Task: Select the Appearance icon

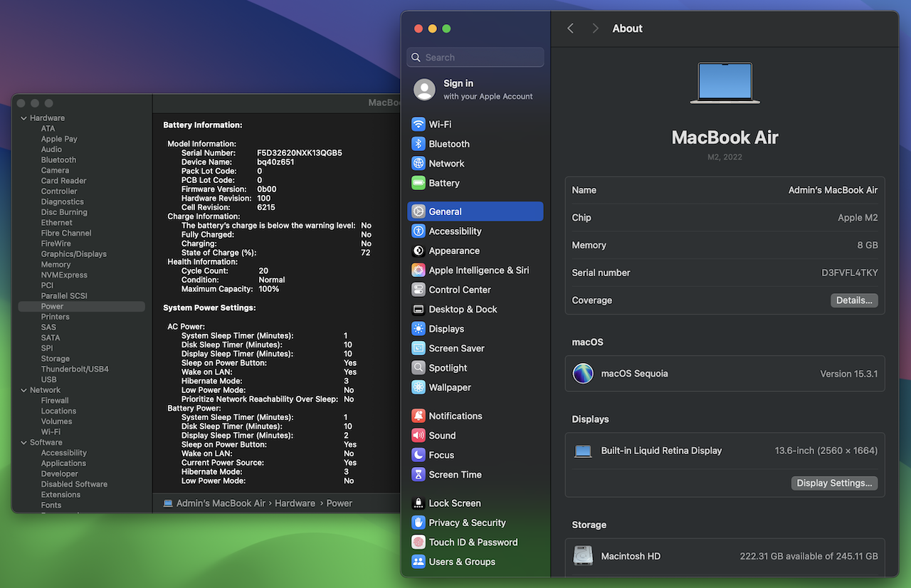Action: [418, 251]
